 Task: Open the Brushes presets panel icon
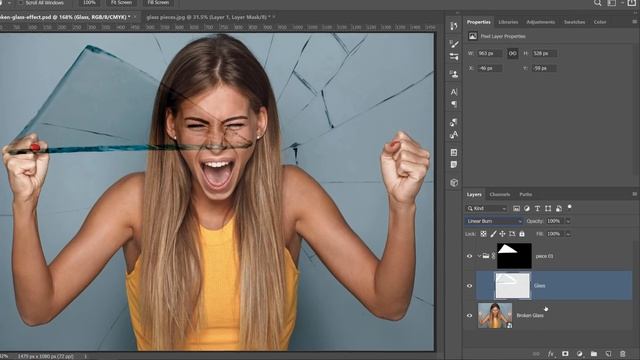[454, 57]
